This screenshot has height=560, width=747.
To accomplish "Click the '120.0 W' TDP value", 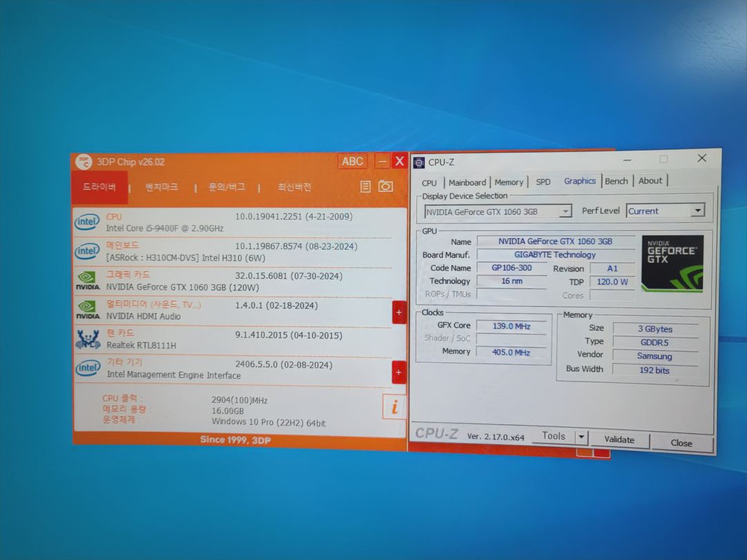I will [613, 282].
